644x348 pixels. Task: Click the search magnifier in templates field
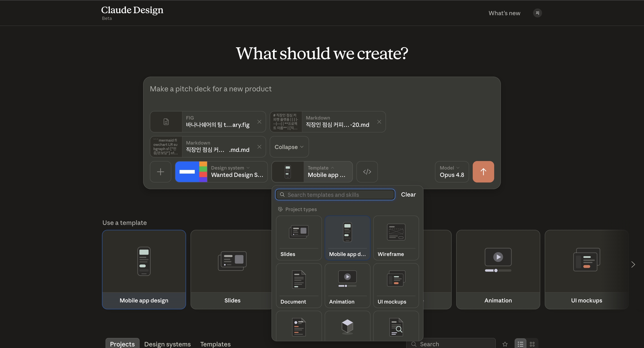[282, 195]
